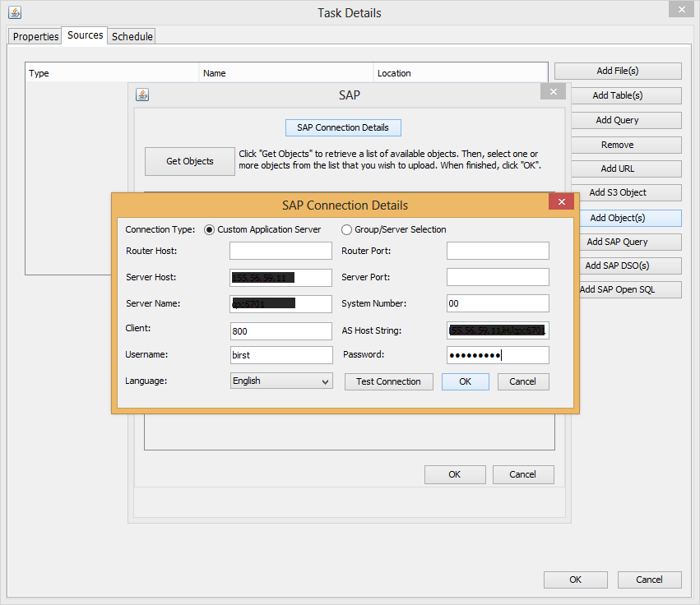Image resolution: width=700 pixels, height=605 pixels.
Task: Click the Test Connection button
Action: 388,382
